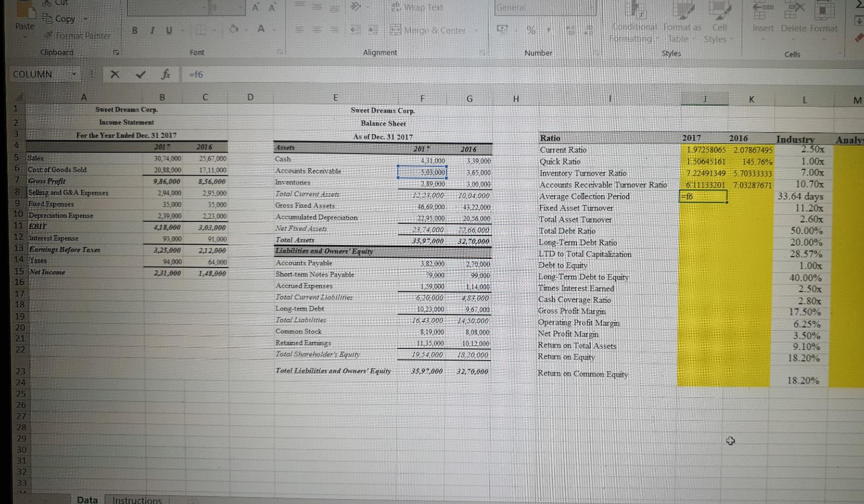Click the Format cells icon in the Cells group

(825, 9)
